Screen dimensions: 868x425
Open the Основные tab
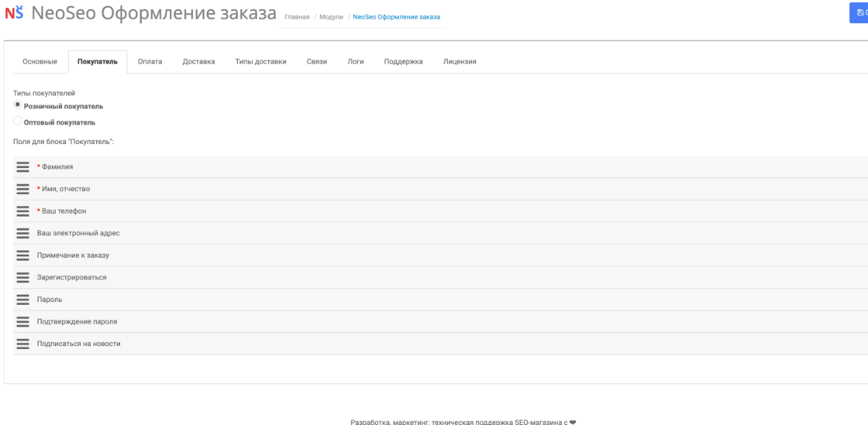[40, 62]
